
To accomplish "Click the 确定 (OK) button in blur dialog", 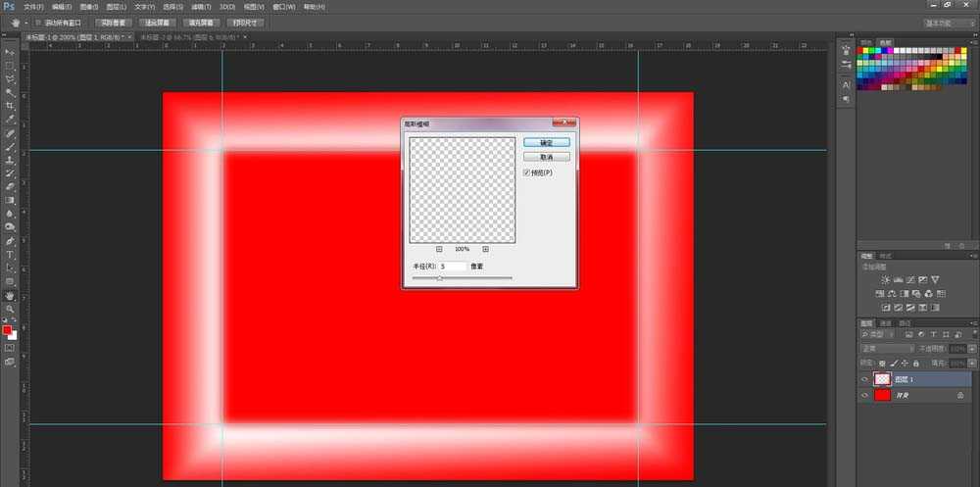I will 546,143.
